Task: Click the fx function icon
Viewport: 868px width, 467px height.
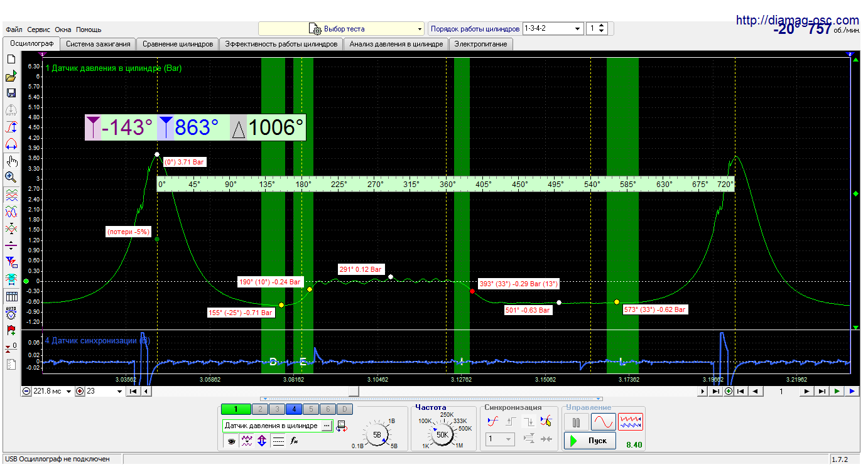Action: (293, 441)
